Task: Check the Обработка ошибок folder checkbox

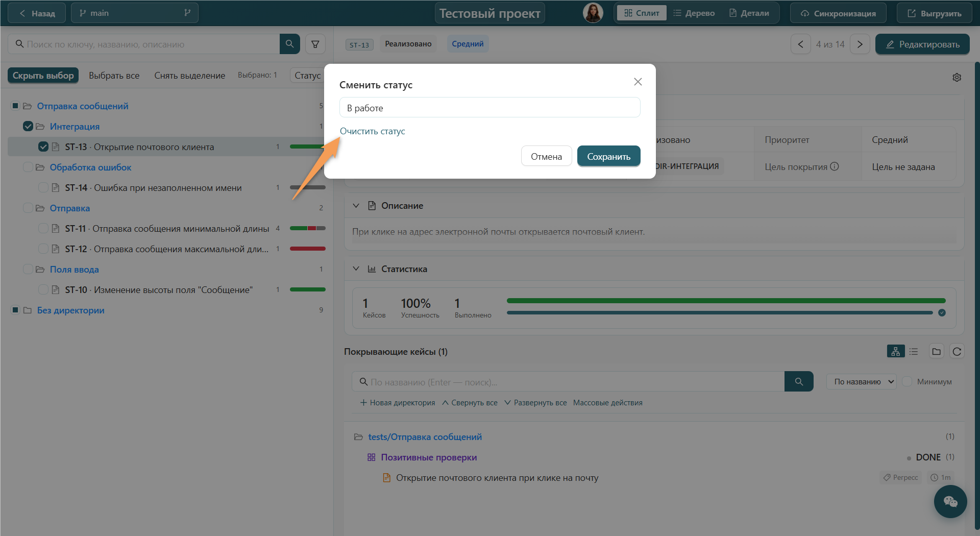Action: point(28,167)
